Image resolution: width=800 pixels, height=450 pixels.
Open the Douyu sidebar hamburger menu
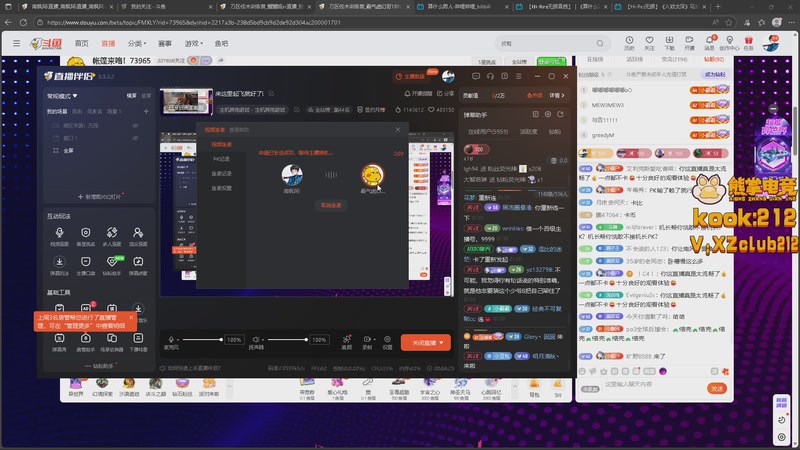[16, 43]
